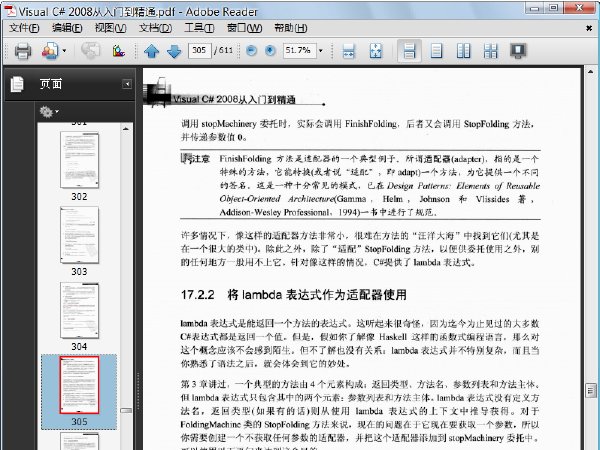Click the greyed email/globe toolbar icon
600x450 pixels.
91,51
